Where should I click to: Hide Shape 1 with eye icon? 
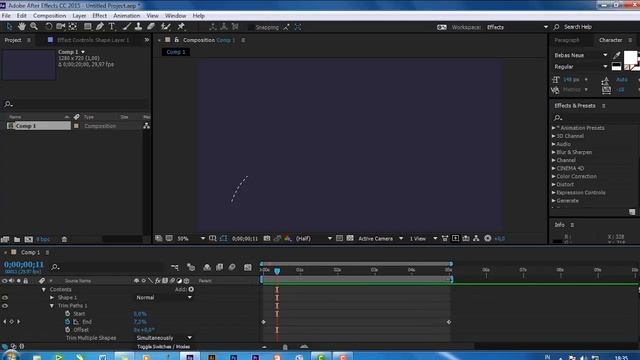coord(5,298)
